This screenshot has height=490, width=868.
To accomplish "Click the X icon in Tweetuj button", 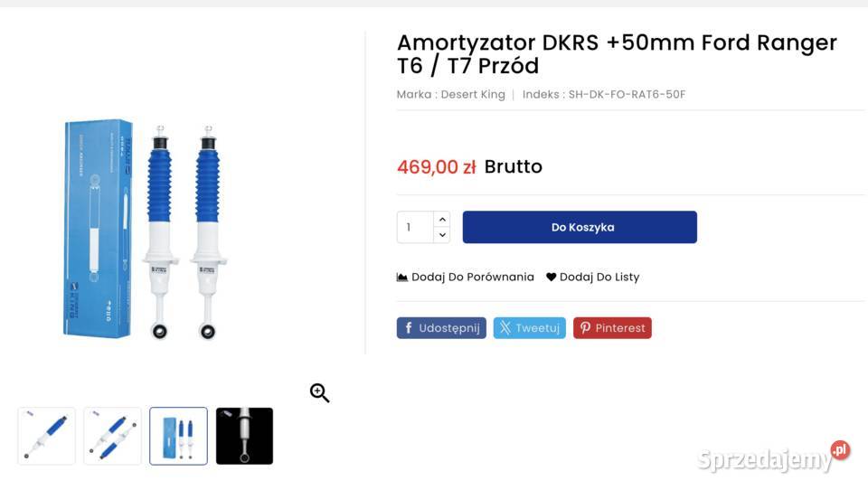I will (505, 328).
